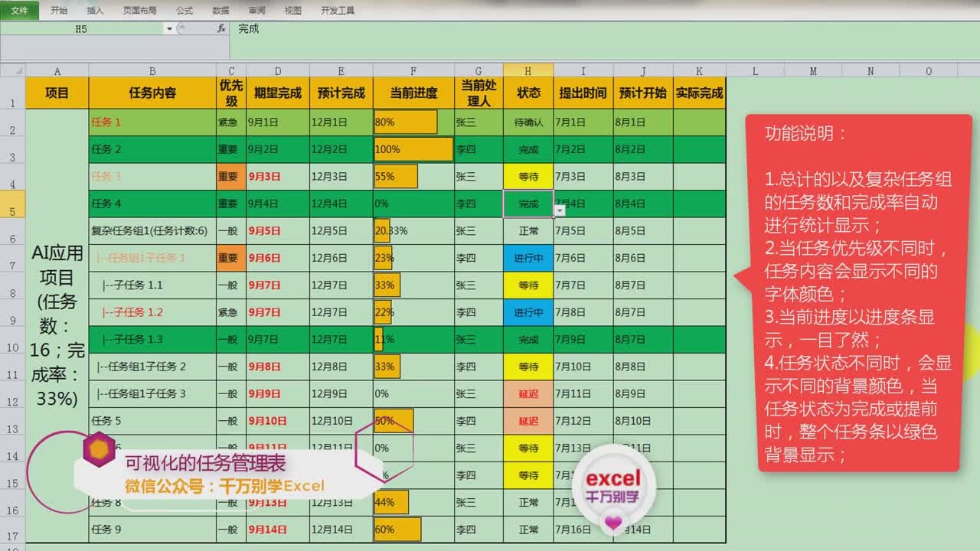Open the 开发工具 ribbon tab
The width and height of the screenshot is (980, 551).
click(x=338, y=11)
